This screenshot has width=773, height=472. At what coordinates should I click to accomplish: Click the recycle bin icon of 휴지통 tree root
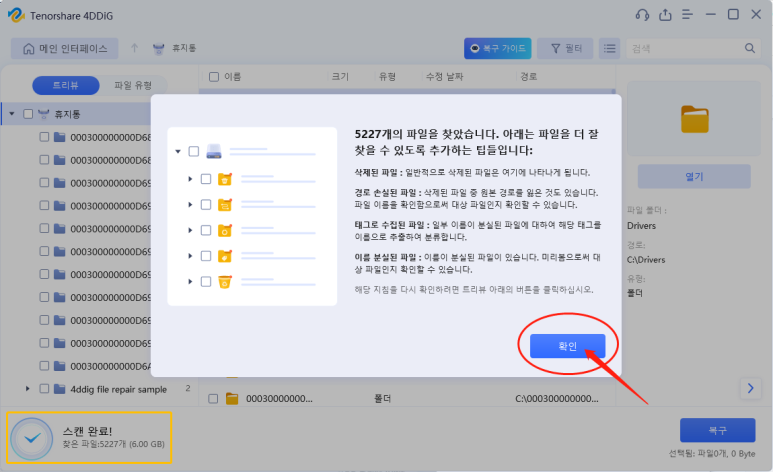[x=44, y=114]
